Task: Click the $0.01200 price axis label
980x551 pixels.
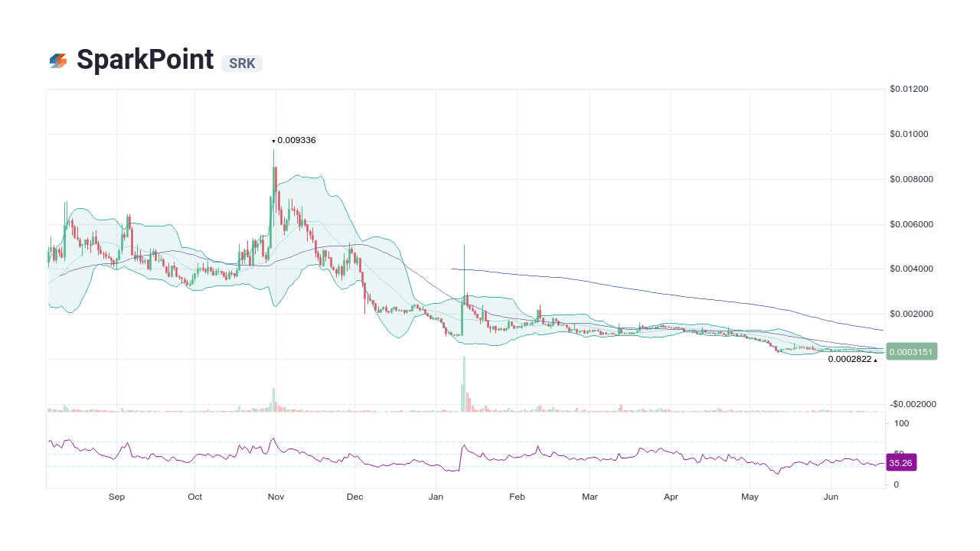Action: 908,89
